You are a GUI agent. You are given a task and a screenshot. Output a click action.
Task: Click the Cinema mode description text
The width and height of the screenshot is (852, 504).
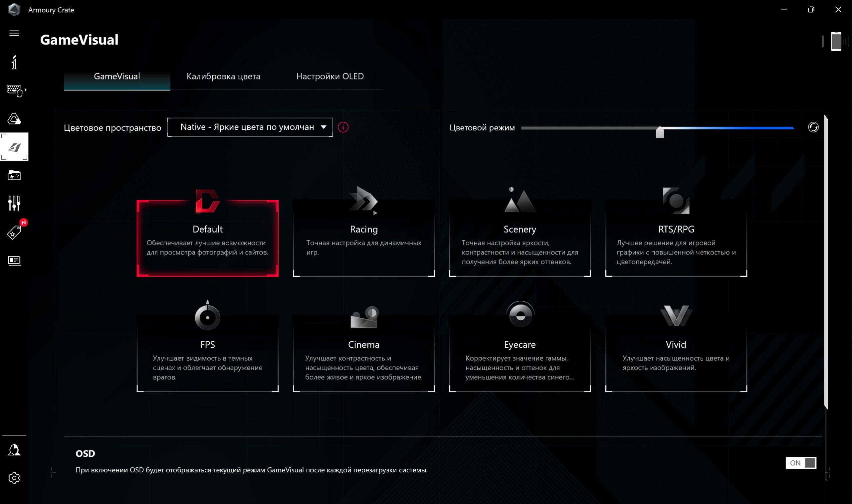363,368
